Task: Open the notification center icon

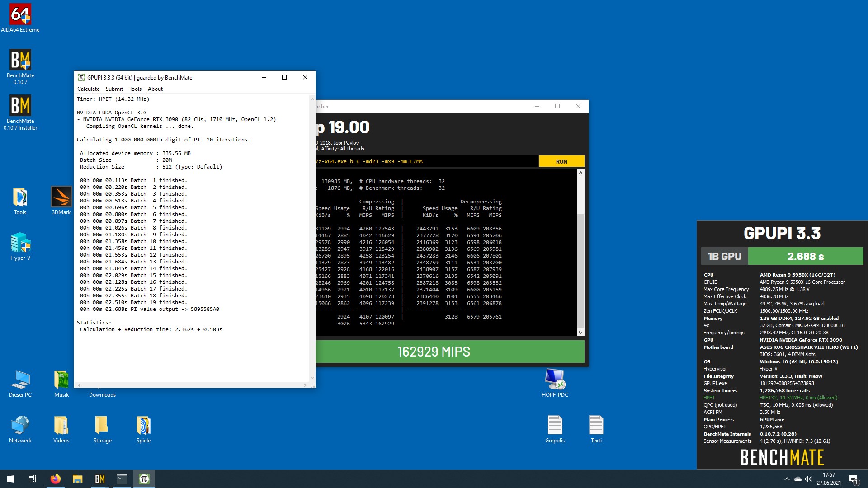Action: (x=854, y=479)
